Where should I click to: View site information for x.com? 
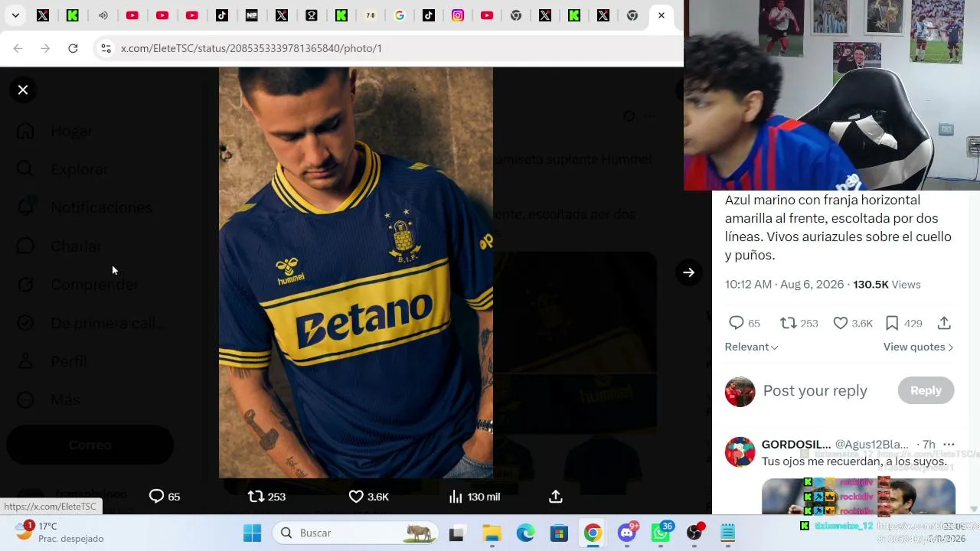click(106, 48)
